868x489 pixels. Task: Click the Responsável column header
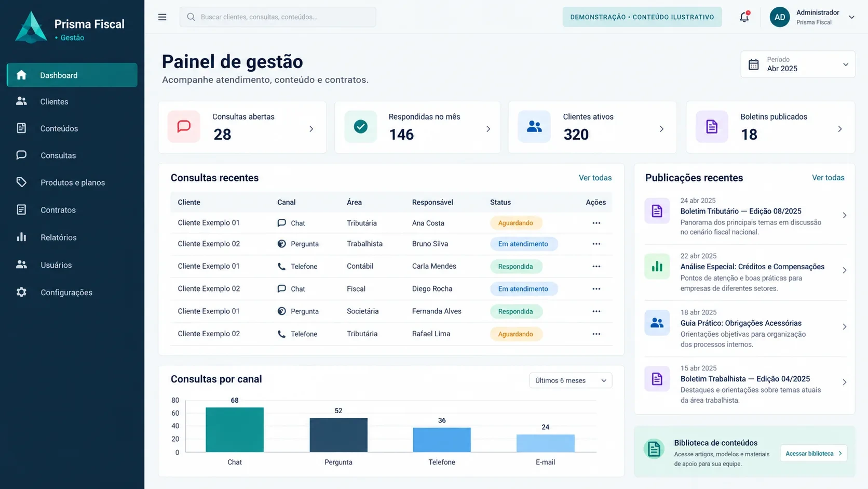pyautogui.click(x=432, y=202)
